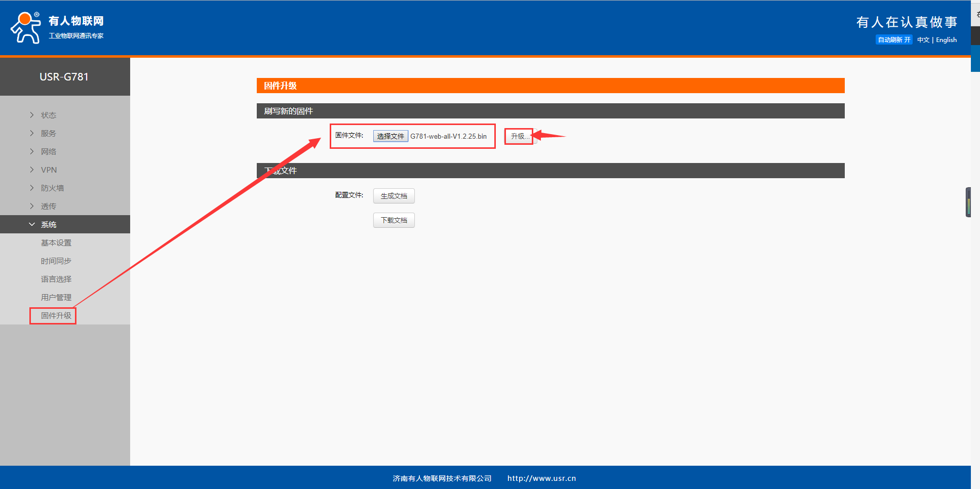Expand the 透传 sidebar section
This screenshot has width=980, height=489.
[49, 207]
